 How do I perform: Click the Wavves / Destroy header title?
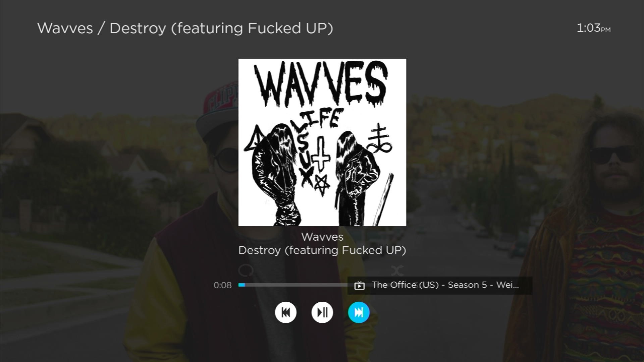click(185, 28)
